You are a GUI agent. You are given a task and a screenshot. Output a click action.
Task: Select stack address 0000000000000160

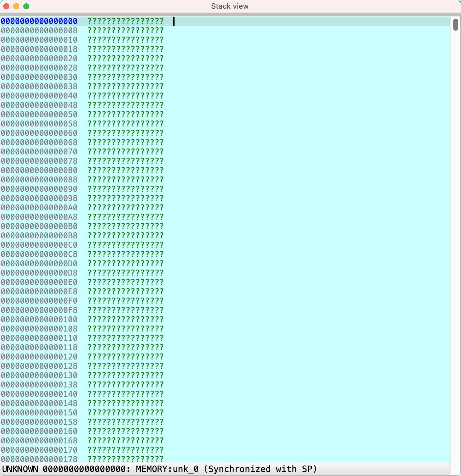(39, 431)
